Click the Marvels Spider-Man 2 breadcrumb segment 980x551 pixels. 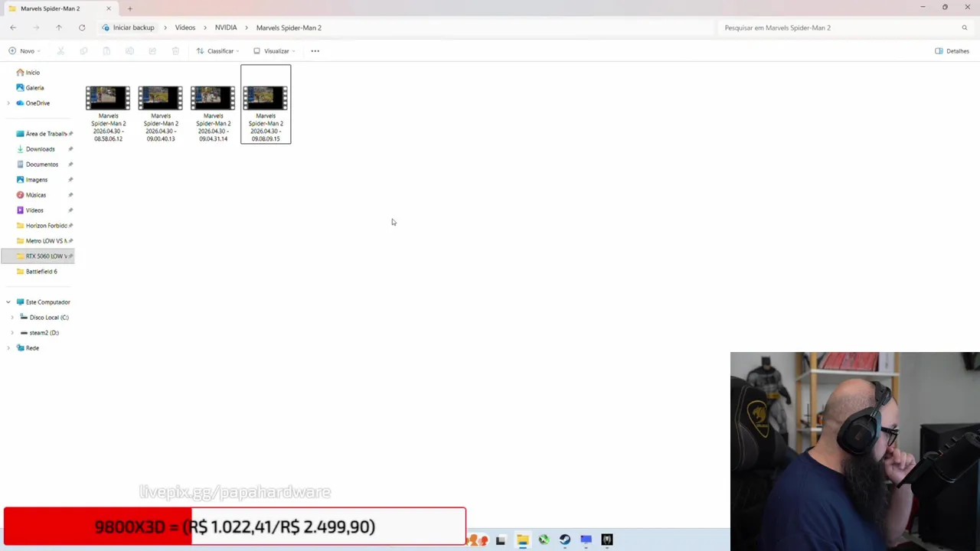289,28
